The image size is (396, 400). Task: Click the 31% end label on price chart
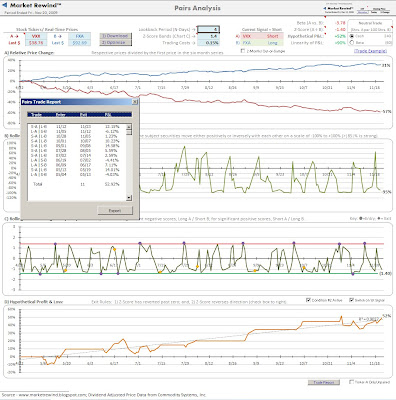(386, 65)
